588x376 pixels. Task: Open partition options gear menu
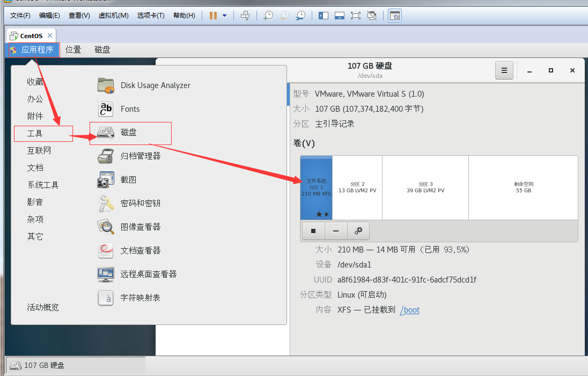358,231
